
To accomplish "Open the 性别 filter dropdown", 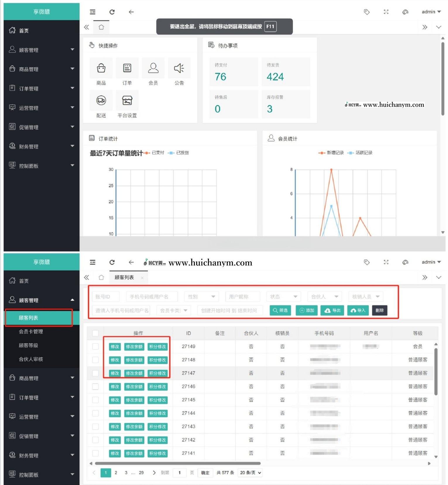I will [201, 297].
